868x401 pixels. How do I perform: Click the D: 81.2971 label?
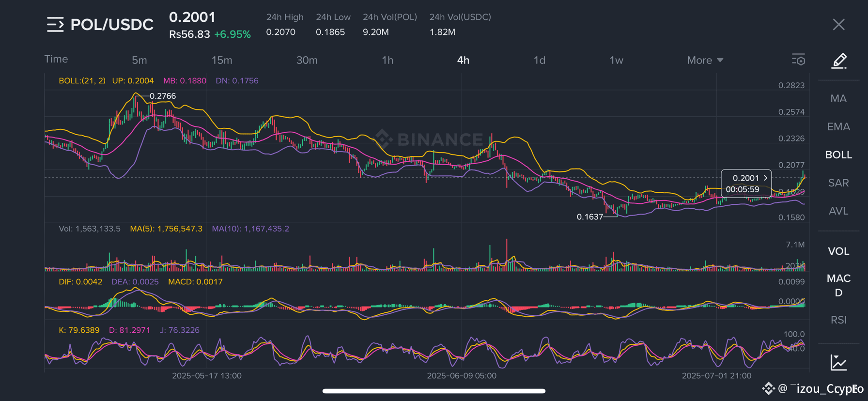(129, 330)
